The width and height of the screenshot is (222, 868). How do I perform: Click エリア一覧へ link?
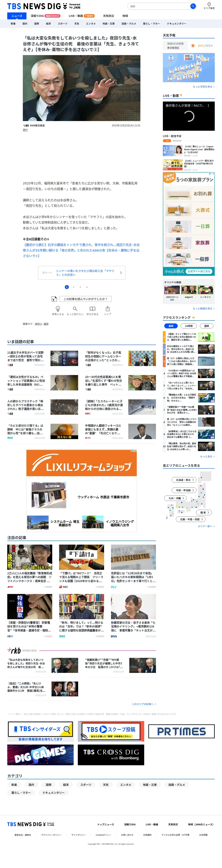coord(206,526)
